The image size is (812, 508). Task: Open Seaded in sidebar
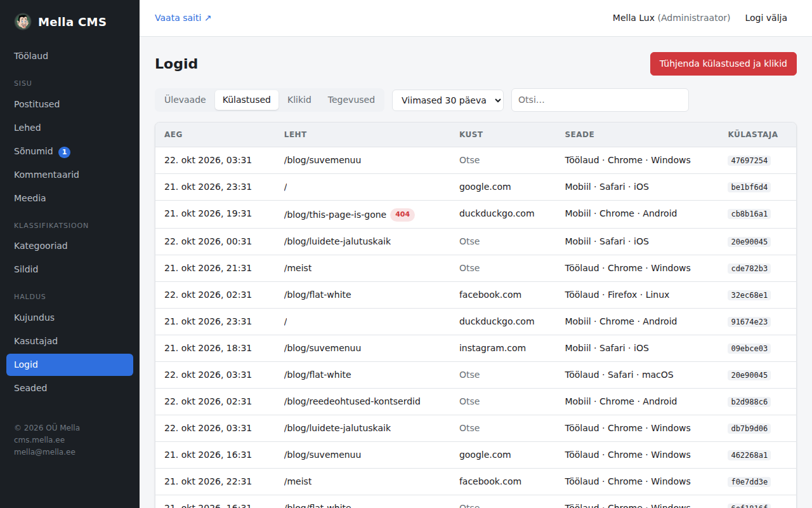70,388
